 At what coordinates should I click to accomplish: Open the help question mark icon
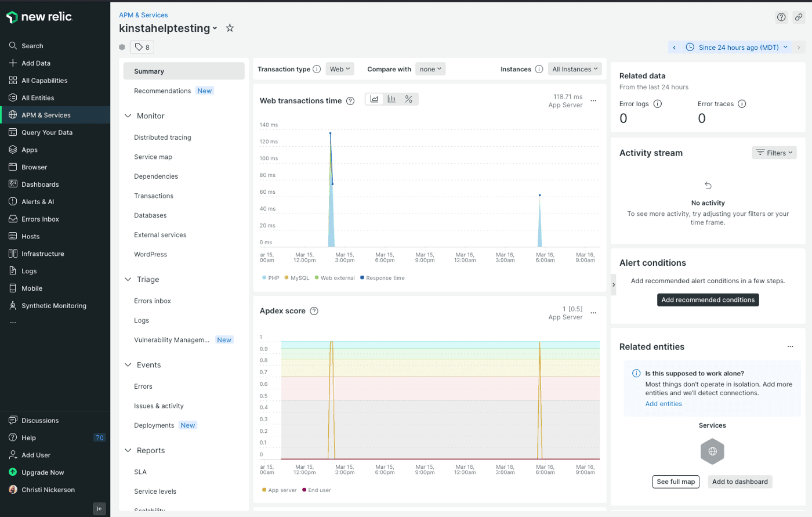[781, 17]
